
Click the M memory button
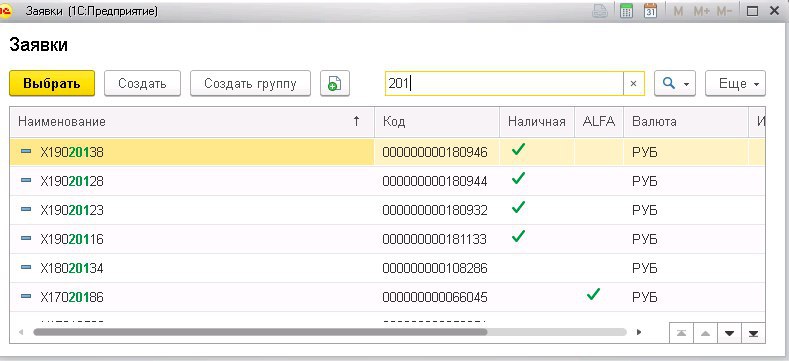click(x=678, y=11)
